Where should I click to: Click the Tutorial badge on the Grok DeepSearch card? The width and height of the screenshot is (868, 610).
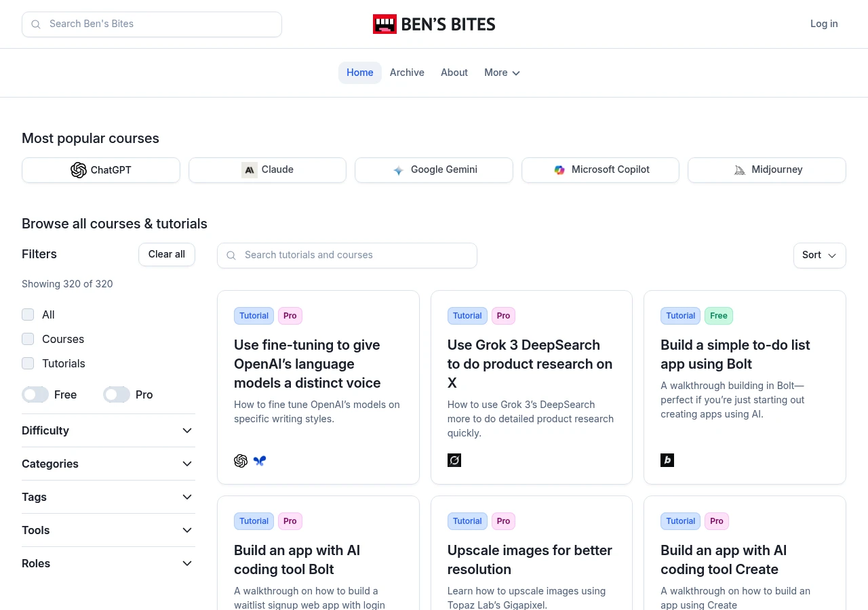pos(467,316)
